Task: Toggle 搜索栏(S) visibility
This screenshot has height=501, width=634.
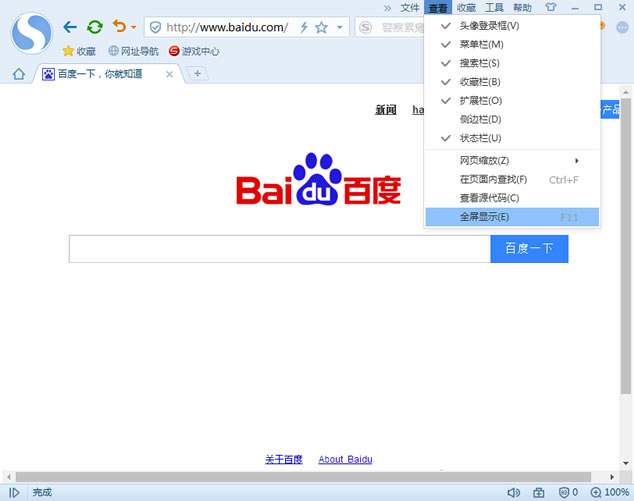Action: [x=512, y=63]
